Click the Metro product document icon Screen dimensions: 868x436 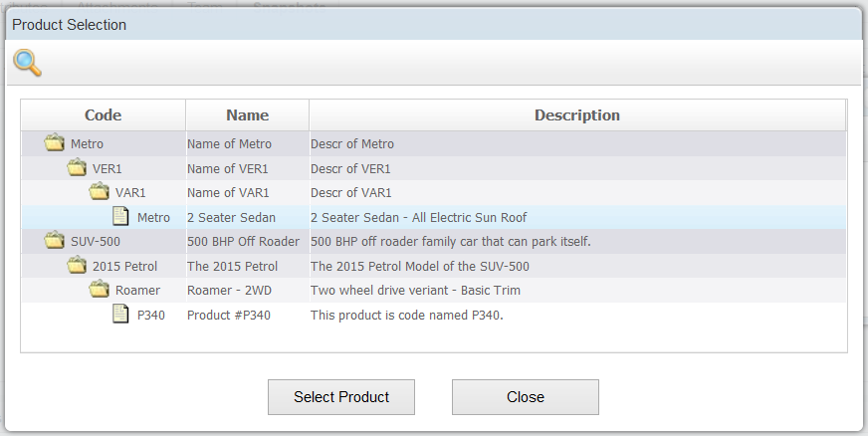121,216
